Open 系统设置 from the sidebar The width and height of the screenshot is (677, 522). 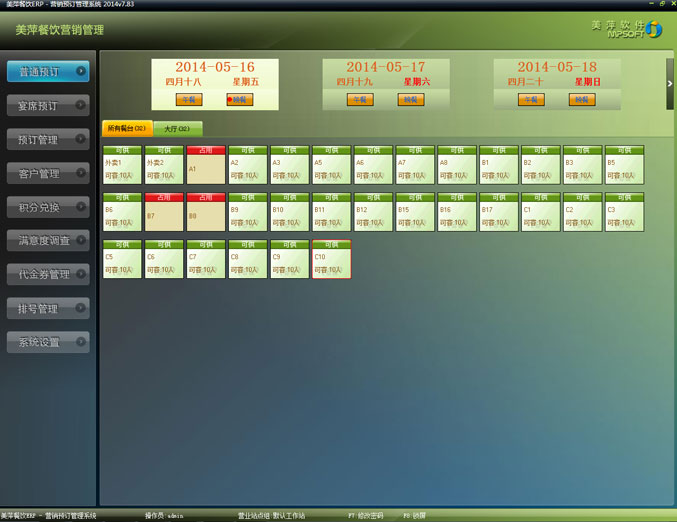coord(47,342)
